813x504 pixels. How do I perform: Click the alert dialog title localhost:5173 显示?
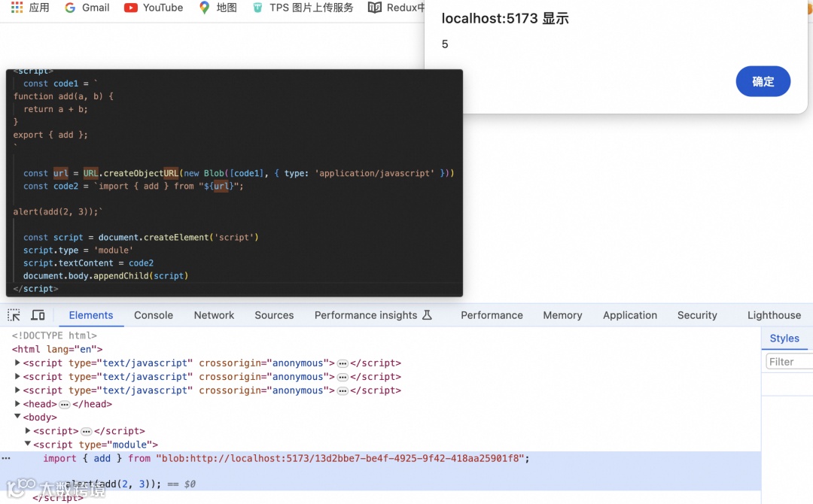pyautogui.click(x=505, y=19)
